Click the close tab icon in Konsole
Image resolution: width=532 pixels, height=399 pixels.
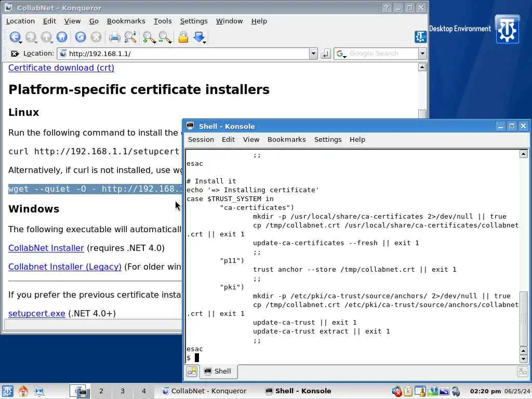[x=522, y=371]
